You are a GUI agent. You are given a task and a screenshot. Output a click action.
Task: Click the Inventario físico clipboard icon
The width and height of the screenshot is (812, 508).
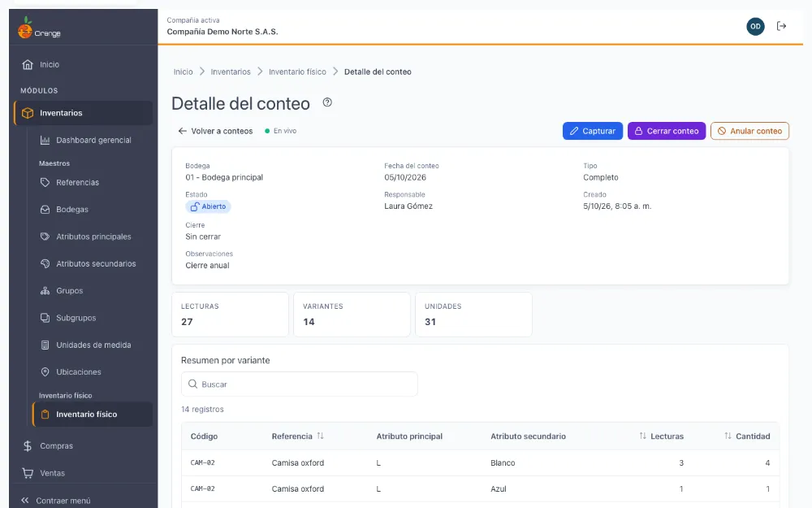pos(45,415)
